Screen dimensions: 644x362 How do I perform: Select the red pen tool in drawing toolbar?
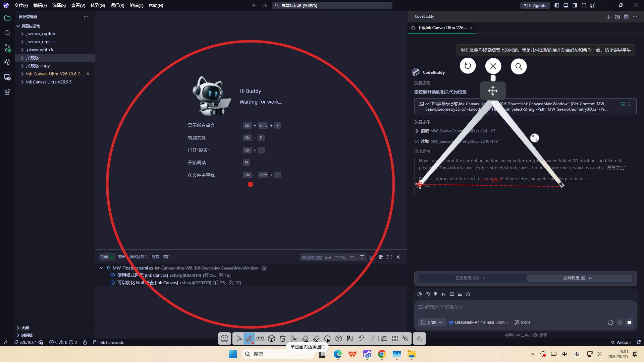click(249, 339)
